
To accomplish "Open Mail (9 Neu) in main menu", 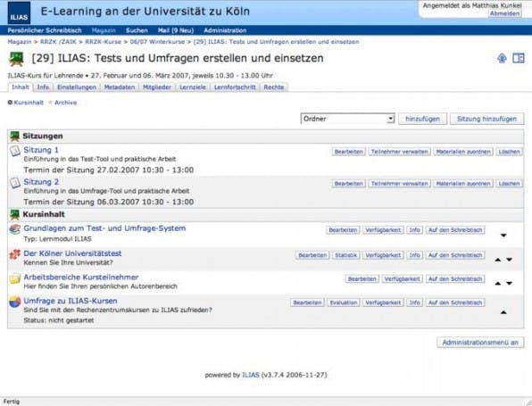I will [176, 30].
